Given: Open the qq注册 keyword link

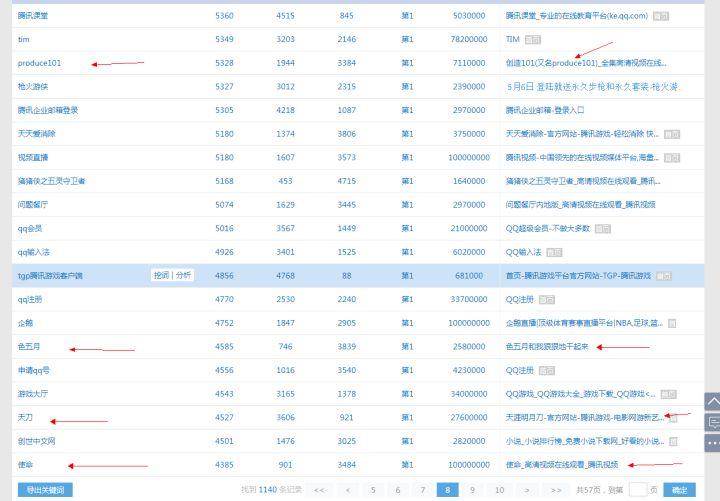Looking at the screenshot, I should click(30, 299).
